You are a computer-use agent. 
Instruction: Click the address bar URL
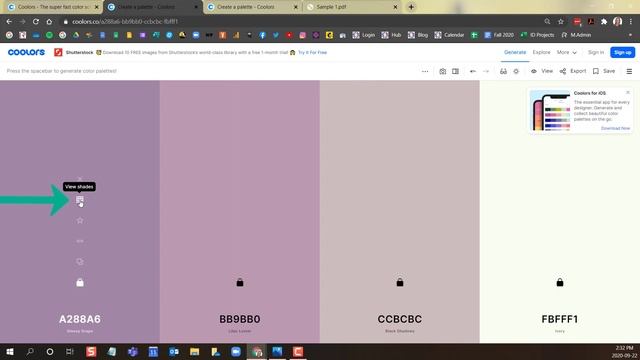coord(125,22)
